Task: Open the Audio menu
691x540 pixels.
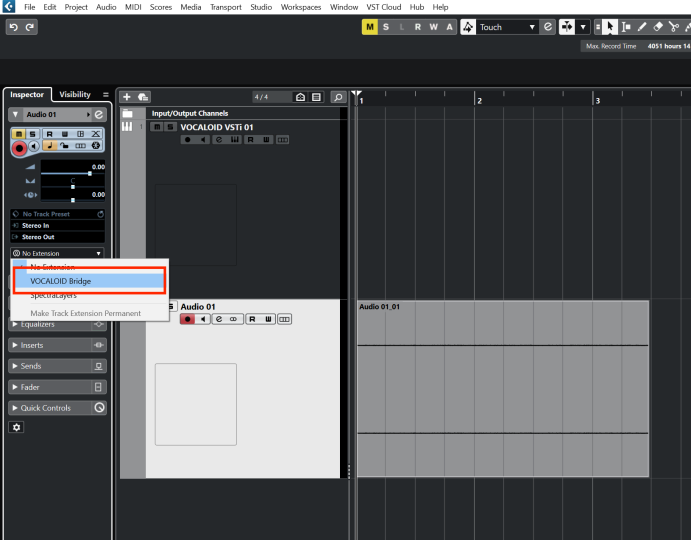Action: (x=106, y=7)
